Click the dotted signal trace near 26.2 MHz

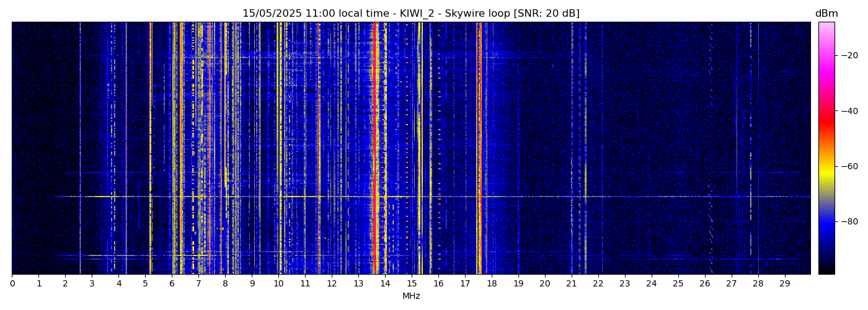(x=711, y=149)
